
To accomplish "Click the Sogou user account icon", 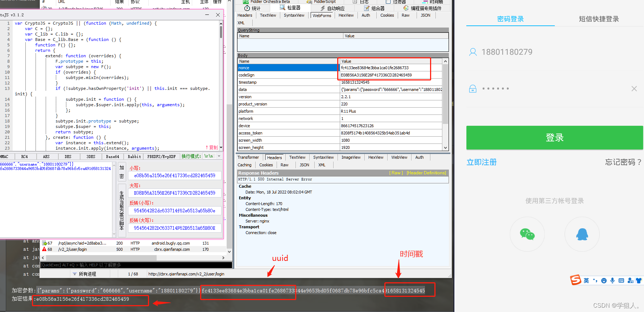I will (630, 280).
